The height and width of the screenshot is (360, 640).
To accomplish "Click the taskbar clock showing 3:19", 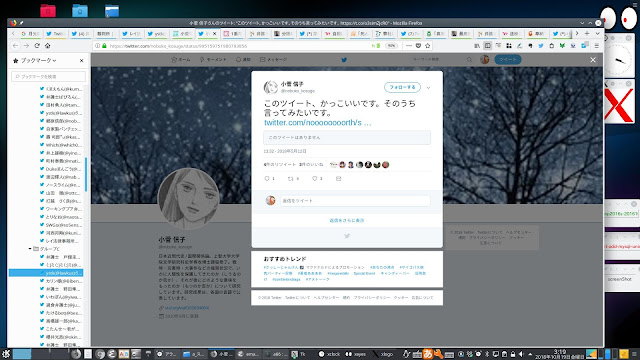I will [560, 354].
